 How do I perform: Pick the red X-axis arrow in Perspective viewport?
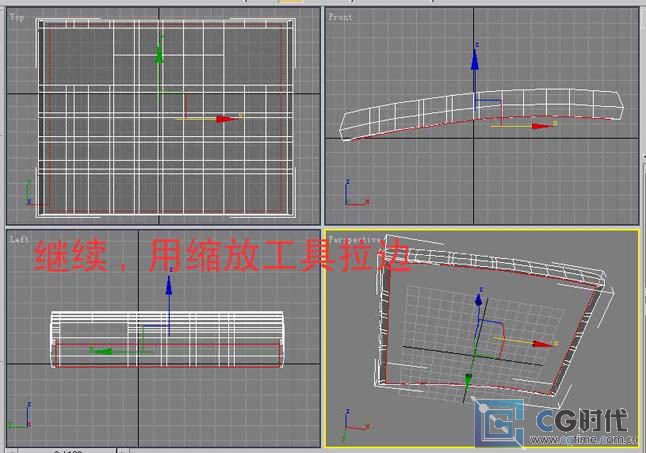click(x=541, y=344)
